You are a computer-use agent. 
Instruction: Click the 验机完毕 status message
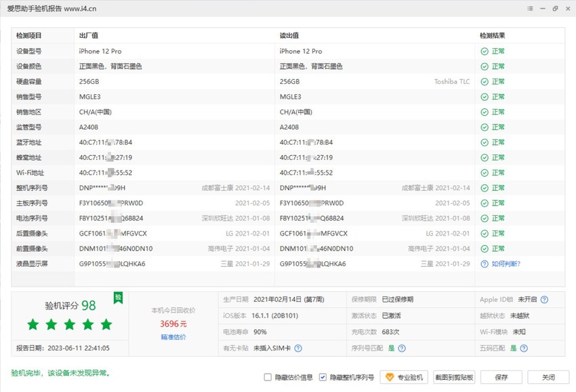click(60, 373)
